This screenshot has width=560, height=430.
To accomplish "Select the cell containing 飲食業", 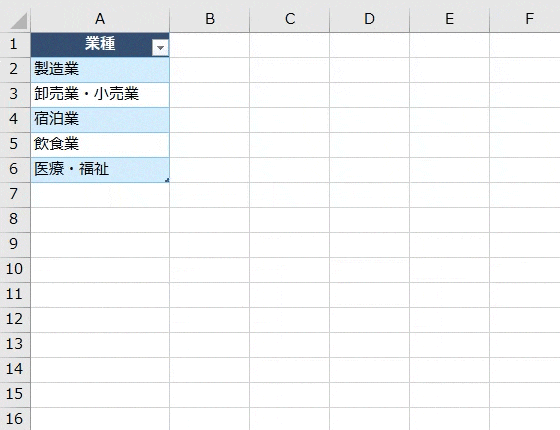I will click(100, 145).
